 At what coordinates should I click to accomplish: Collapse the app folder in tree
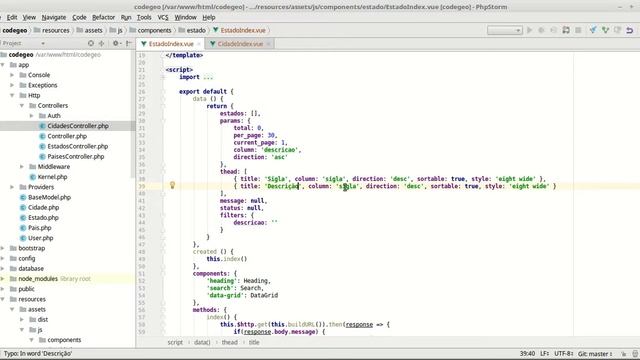click(x=3, y=65)
